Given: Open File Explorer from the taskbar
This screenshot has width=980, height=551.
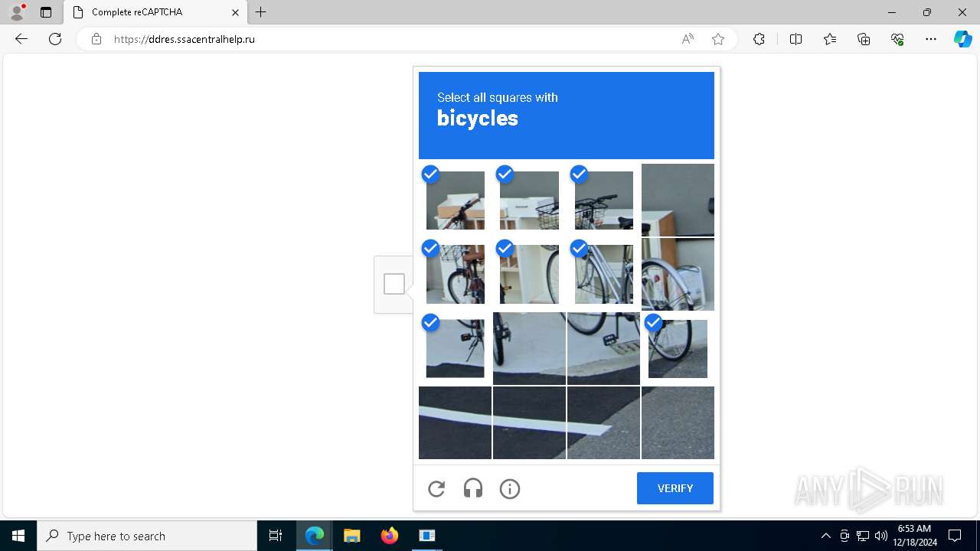Looking at the screenshot, I should (352, 536).
